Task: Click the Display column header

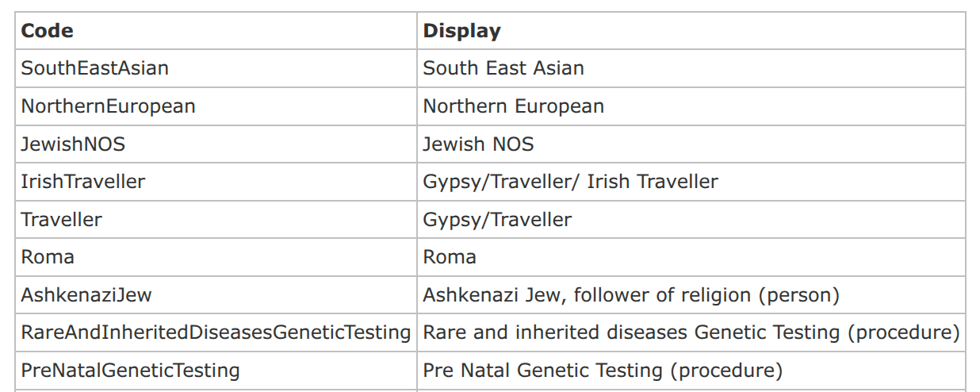Action: coord(461,31)
